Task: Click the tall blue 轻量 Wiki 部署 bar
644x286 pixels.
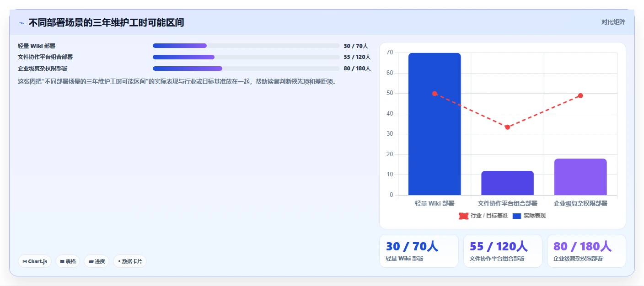Action: click(435, 124)
